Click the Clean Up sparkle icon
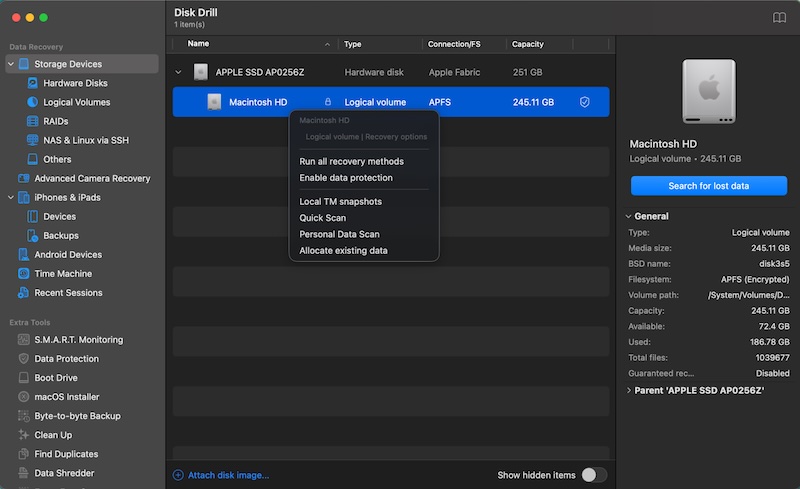The width and height of the screenshot is (800, 489). [23, 435]
